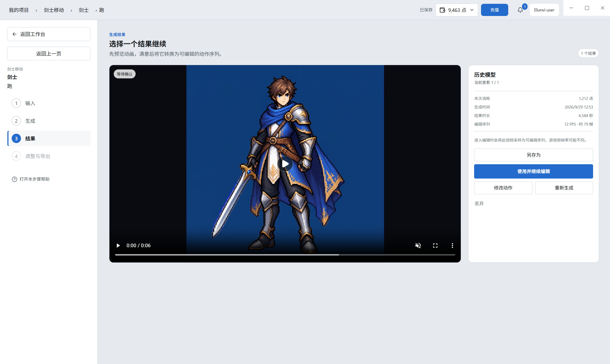
Task: Click the video progress bar
Action: (285, 255)
